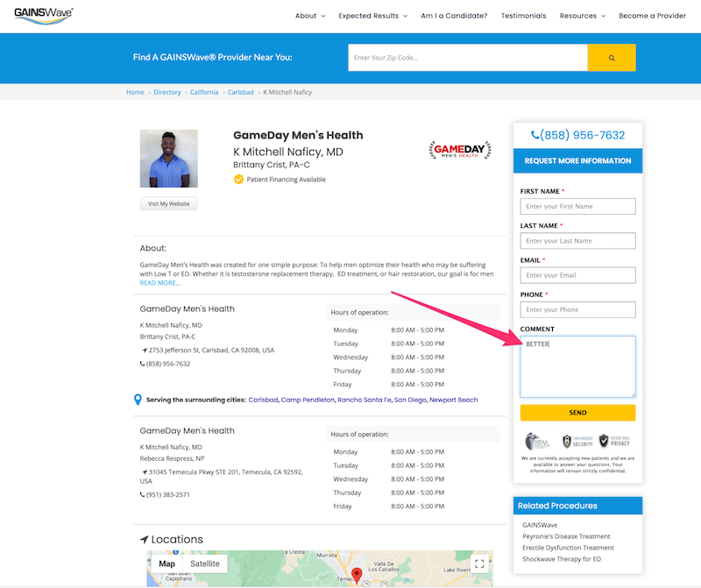Image resolution: width=701 pixels, height=588 pixels.
Task: Call the (858) 956-7632 header number
Action: (x=582, y=135)
